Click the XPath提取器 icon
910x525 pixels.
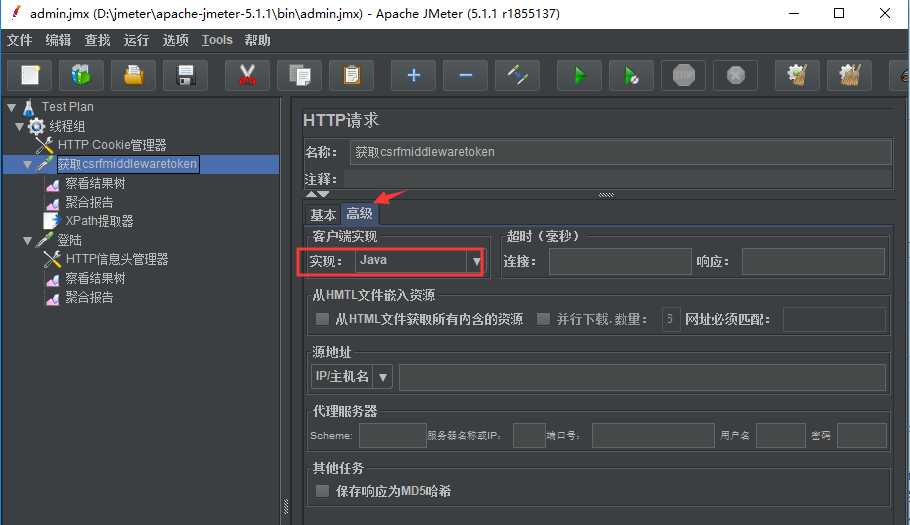click(x=52, y=221)
